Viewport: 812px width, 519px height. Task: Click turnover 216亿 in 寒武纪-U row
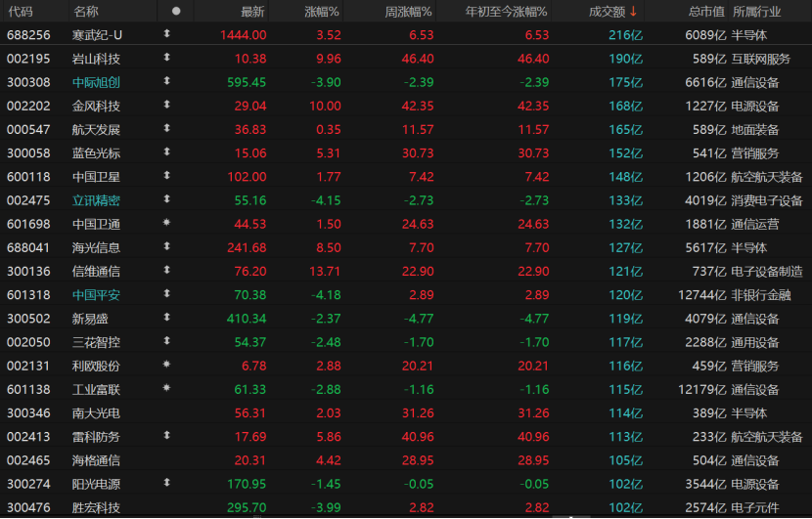pyautogui.click(x=625, y=35)
